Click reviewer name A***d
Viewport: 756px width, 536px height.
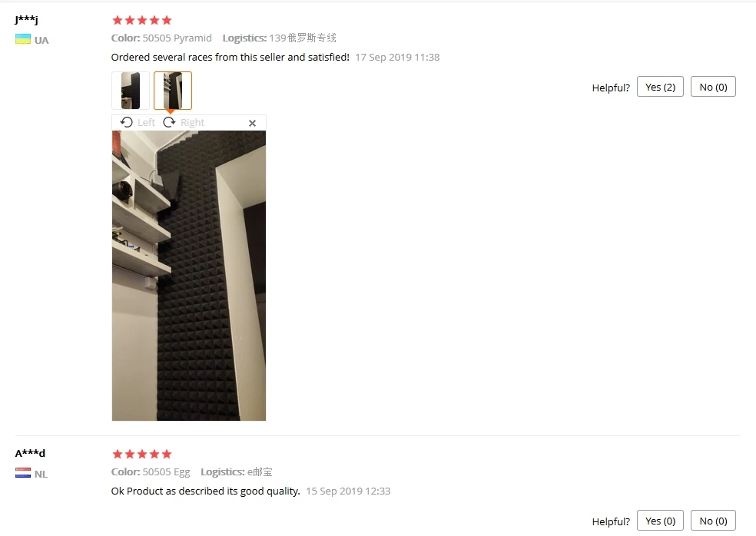click(x=30, y=453)
